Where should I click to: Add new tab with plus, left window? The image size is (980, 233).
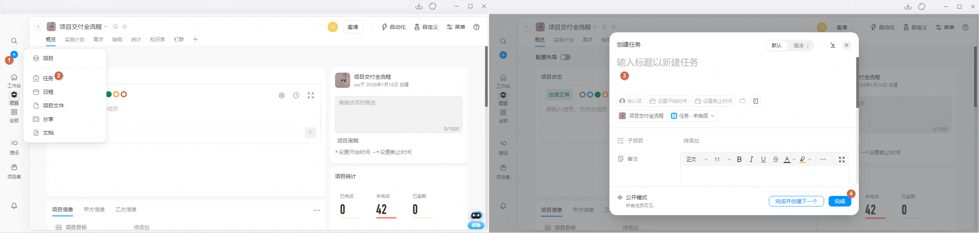tap(195, 39)
